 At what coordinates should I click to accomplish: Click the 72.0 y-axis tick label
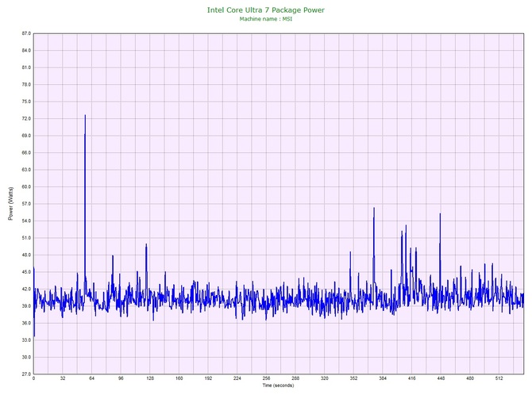tap(25, 119)
